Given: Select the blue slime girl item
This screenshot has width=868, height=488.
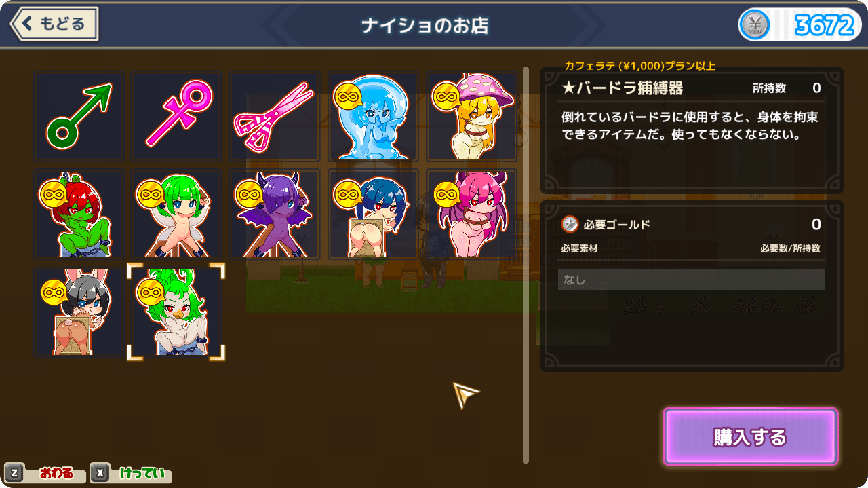Looking at the screenshot, I should pos(373,117).
